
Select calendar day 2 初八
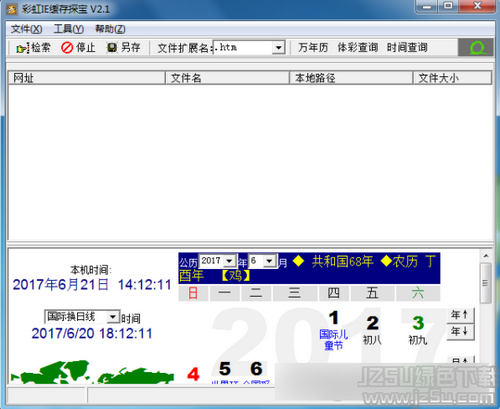[372, 329]
